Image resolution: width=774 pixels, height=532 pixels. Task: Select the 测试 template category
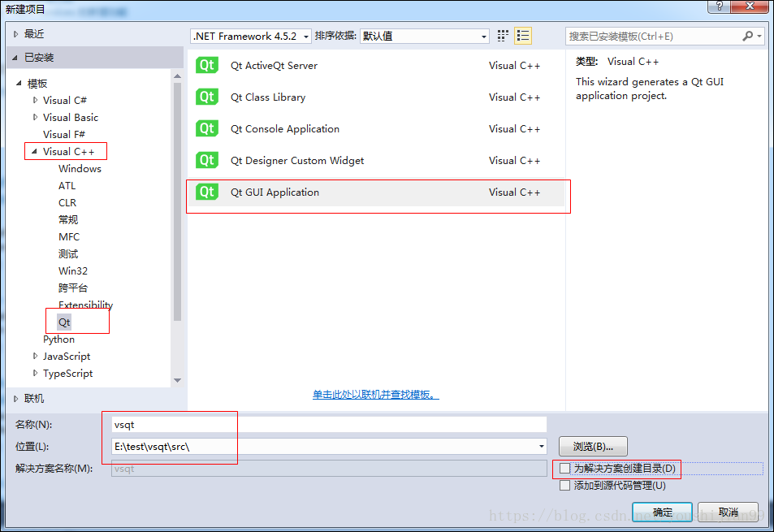point(68,254)
